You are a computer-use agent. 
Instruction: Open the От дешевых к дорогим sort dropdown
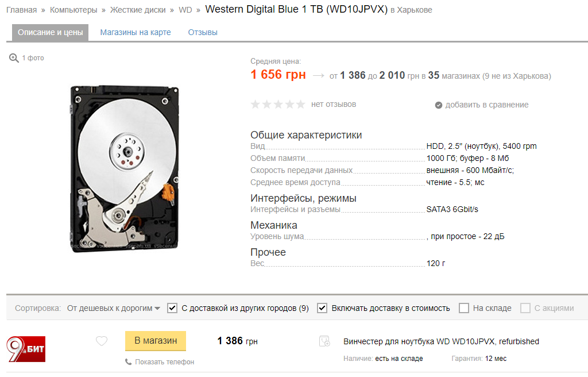[x=113, y=308]
